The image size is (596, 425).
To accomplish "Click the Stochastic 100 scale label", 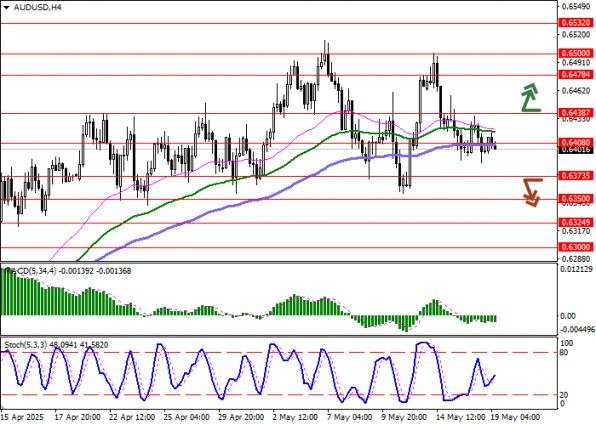I will [567, 343].
